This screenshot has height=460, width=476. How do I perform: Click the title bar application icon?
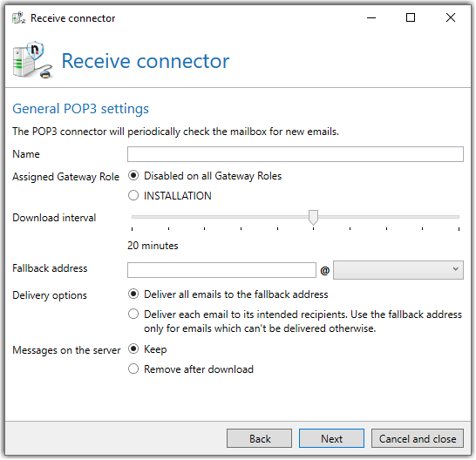coord(19,18)
